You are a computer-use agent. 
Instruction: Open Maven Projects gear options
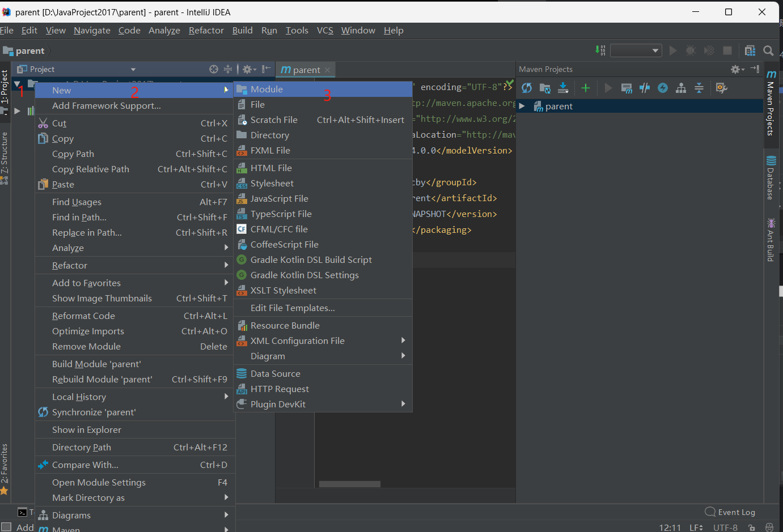coord(737,69)
